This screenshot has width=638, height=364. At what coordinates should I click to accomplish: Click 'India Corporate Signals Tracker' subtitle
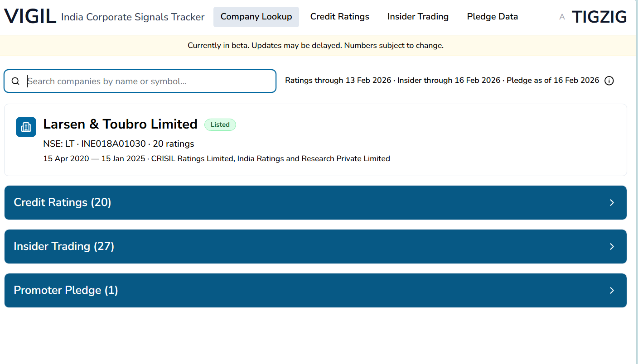click(x=133, y=17)
